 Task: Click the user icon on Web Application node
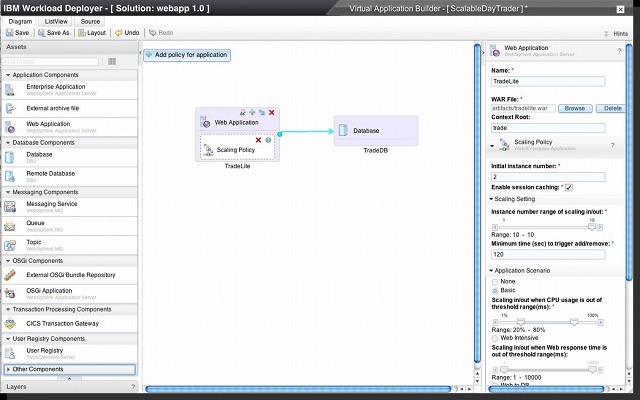tap(243, 112)
